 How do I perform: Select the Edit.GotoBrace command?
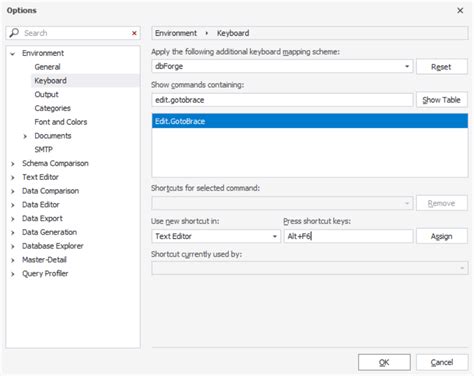click(310, 121)
